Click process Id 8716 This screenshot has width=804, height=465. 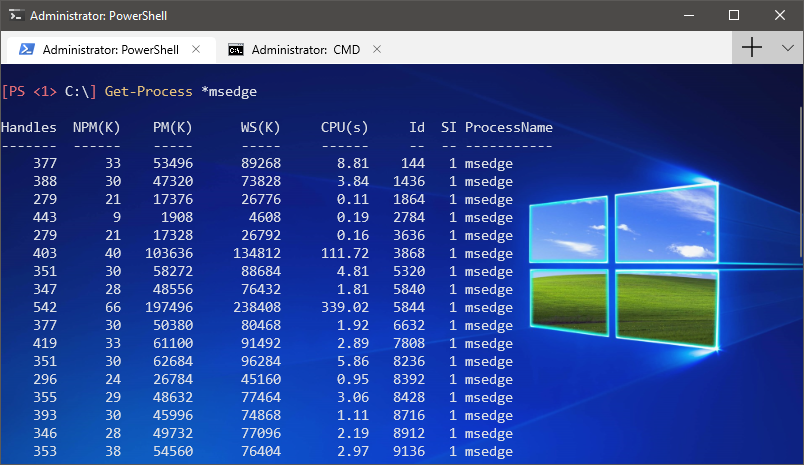[409, 415]
